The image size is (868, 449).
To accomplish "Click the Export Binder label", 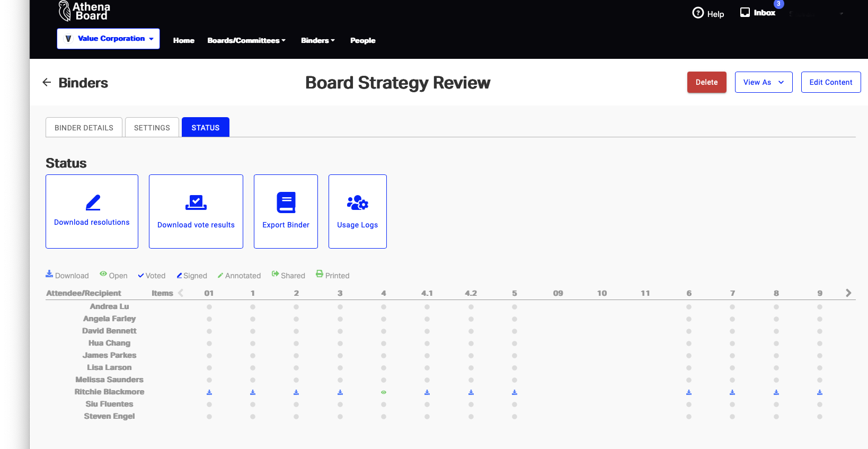I will [x=286, y=225].
